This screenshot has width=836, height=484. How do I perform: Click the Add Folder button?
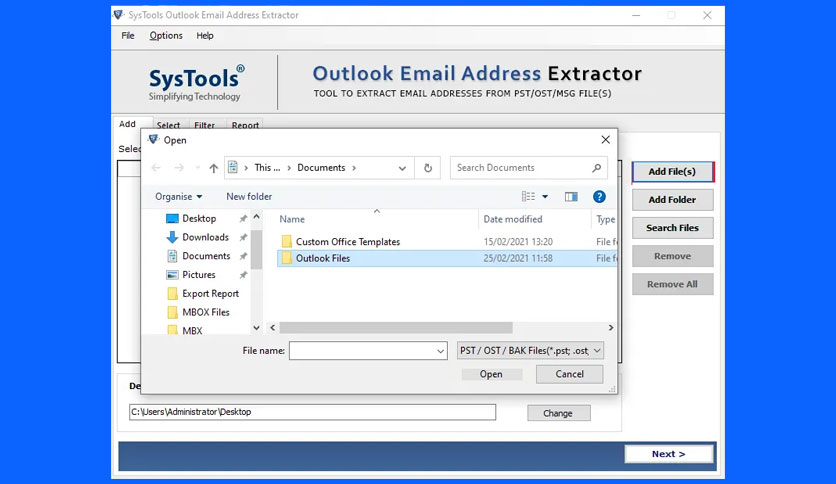tap(672, 200)
